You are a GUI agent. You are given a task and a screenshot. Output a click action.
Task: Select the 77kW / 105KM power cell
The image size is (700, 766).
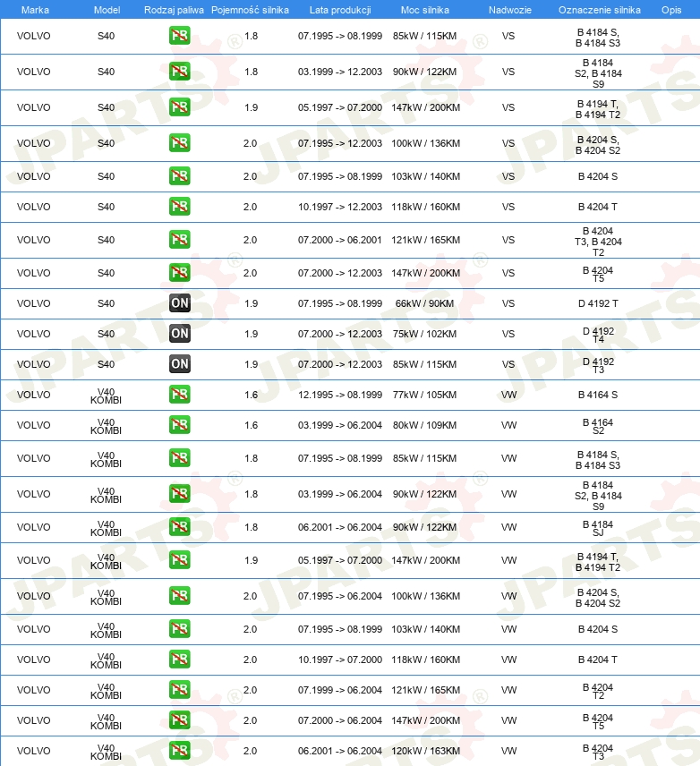[x=425, y=395]
